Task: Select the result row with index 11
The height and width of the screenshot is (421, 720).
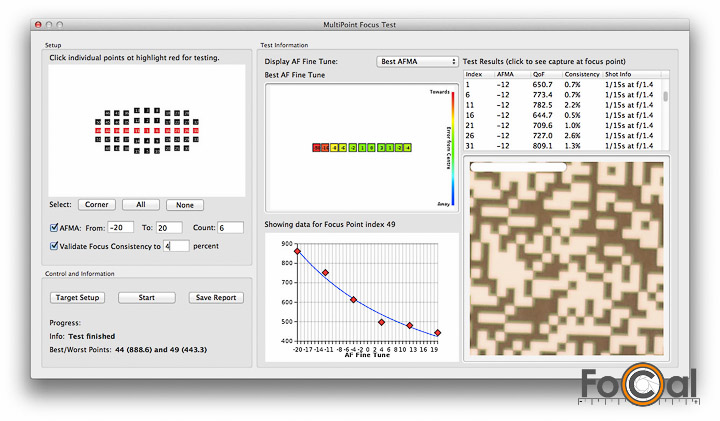Action: (563, 105)
